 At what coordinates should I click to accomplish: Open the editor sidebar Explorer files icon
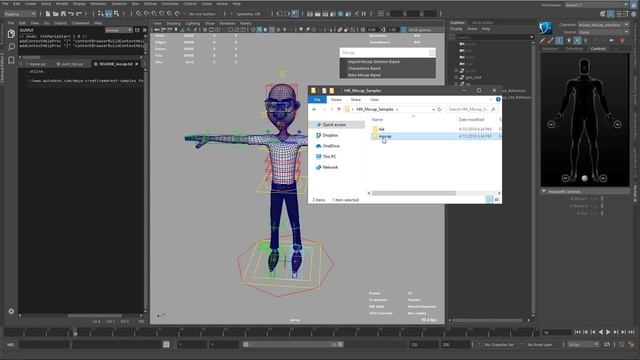[x=11, y=33]
